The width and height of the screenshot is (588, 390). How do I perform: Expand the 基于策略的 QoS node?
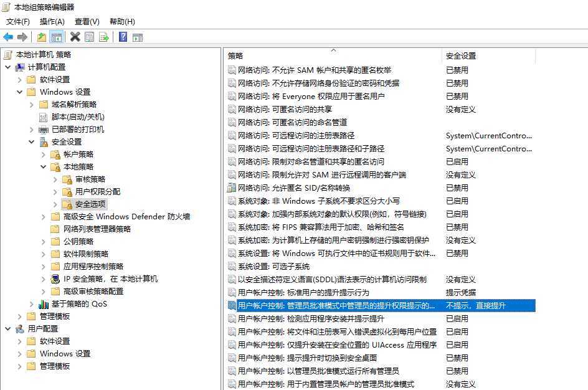[x=32, y=304]
